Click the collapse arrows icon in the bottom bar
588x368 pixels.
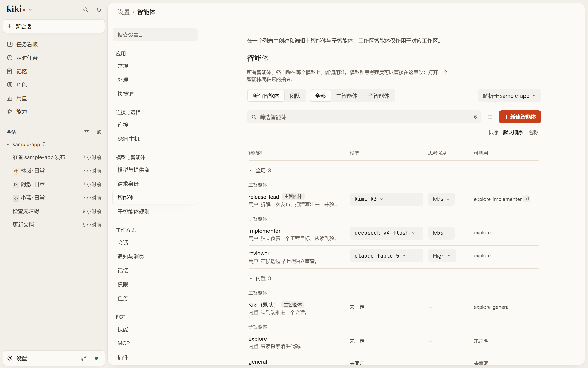tap(83, 358)
